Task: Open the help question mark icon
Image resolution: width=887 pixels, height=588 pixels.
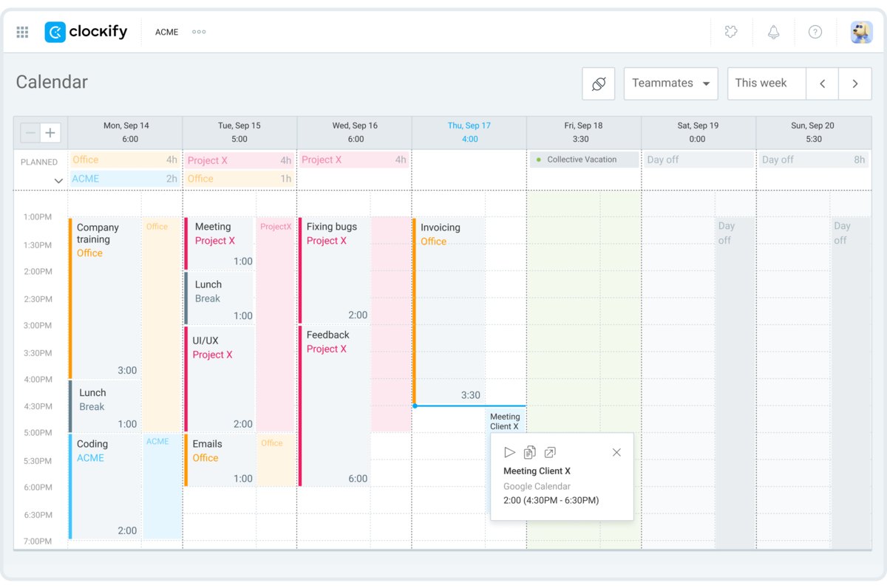Action: coord(815,32)
